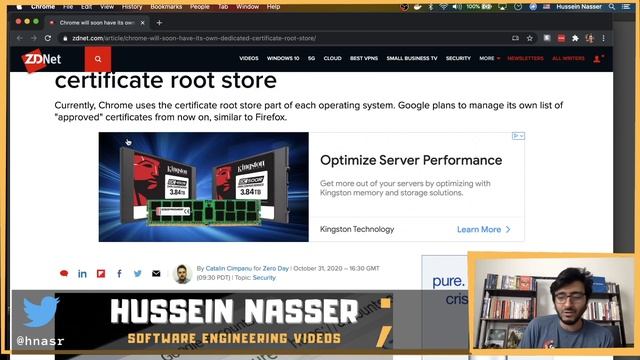
Task: Reload the page with the refresh icon
Action: click(48, 38)
